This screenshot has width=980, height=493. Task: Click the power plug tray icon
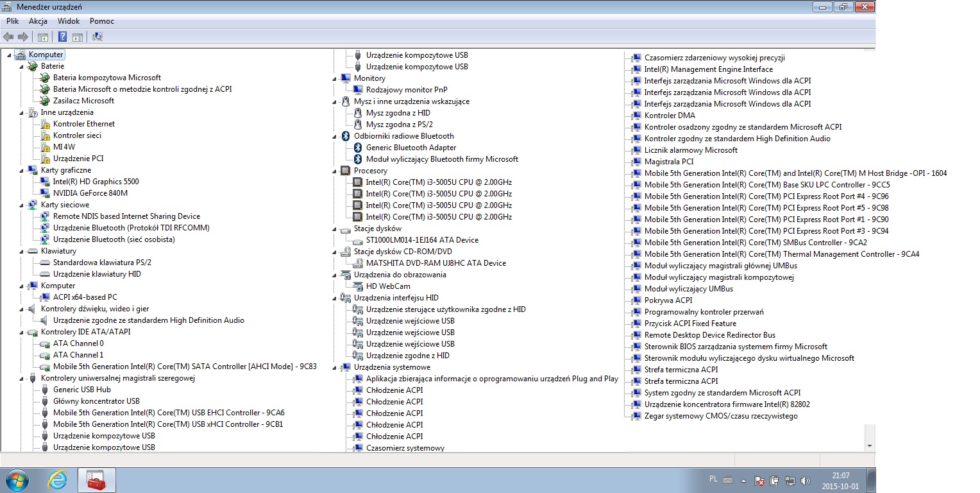pyautogui.click(x=775, y=480)
